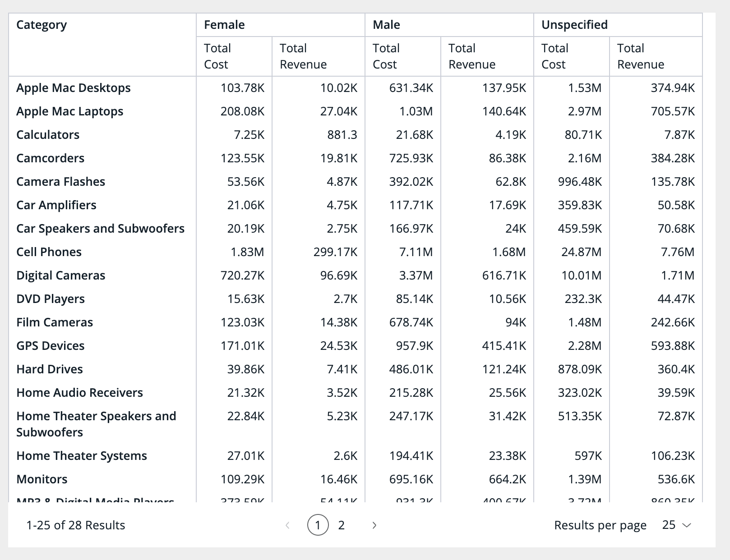Select the GPS Devices category
730x560 pixels.
[x=51, y=346]
